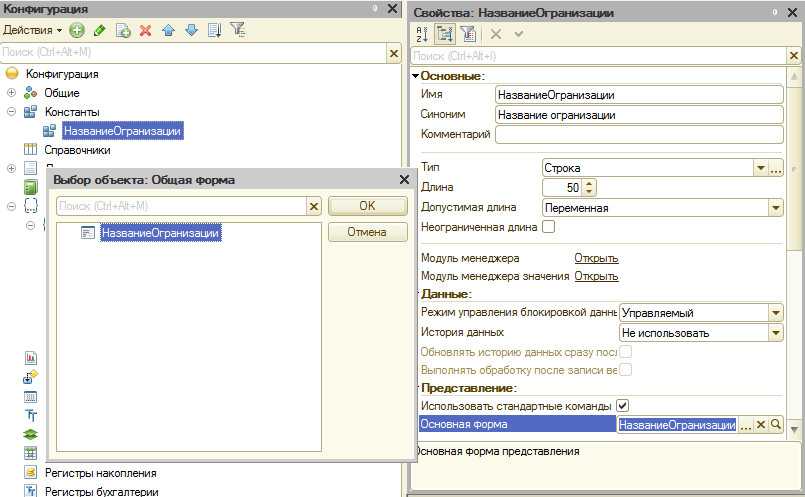Click the pencil edit icon in Конфигурация toolbar
Image resolution: width=805 pixels, height=497 pixels.
100,31
